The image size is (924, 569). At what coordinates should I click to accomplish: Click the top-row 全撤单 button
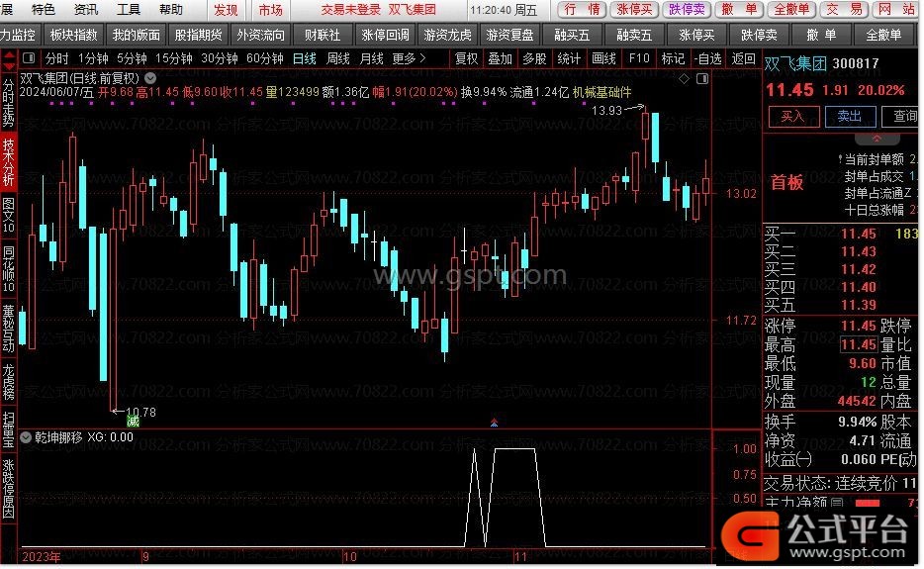(791, 10)
